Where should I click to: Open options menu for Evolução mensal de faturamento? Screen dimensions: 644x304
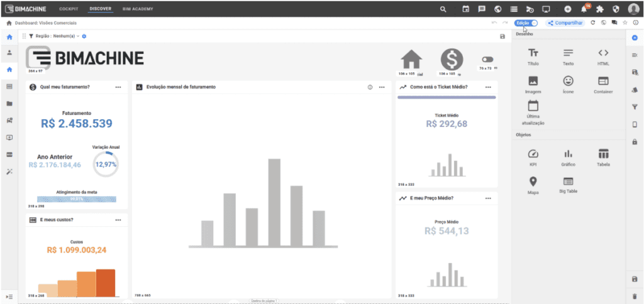click(x=382, y=87)
